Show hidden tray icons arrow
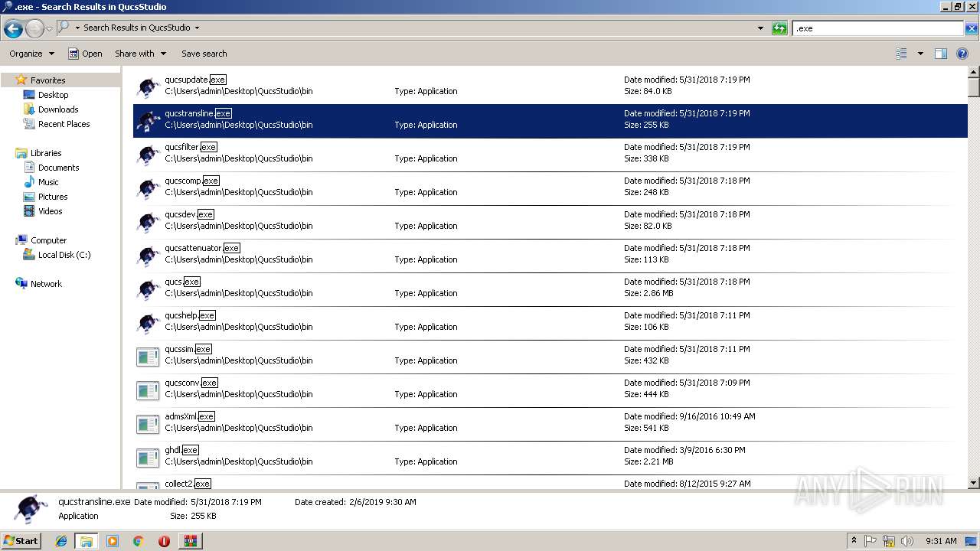The image size is (980, 551). click(x=854, y=540)
